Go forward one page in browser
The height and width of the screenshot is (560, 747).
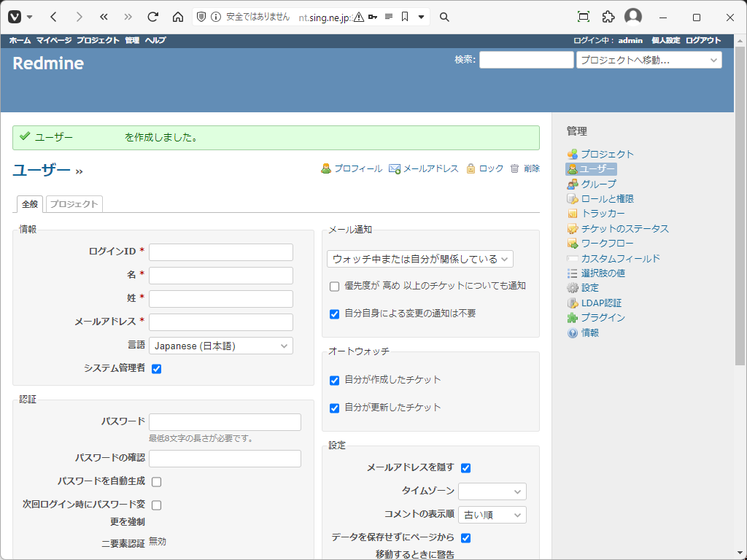tap(79, 17)
